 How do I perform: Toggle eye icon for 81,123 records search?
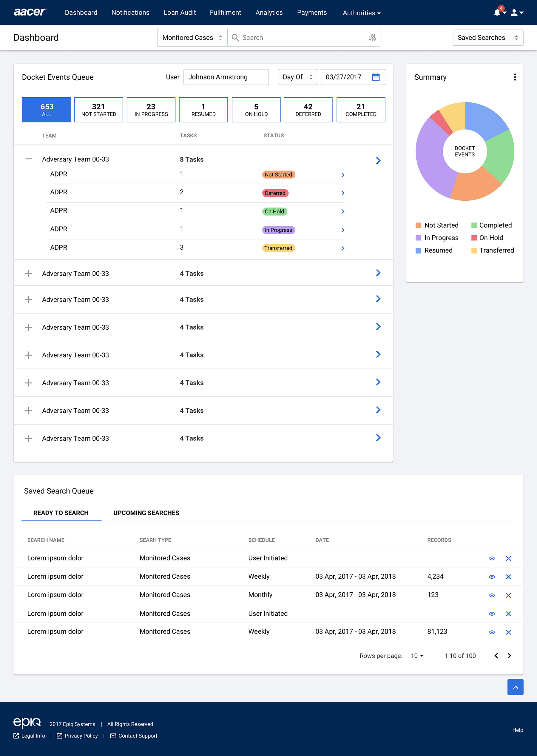coord(492,632)
